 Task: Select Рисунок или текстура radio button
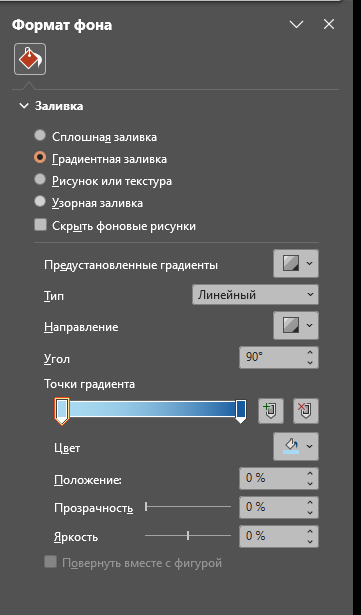(x=40, y=180)
